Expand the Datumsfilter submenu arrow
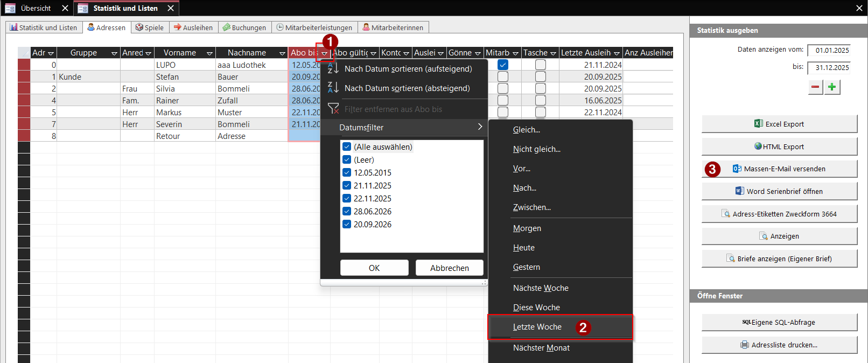The image size is (868, 363). 480,127
